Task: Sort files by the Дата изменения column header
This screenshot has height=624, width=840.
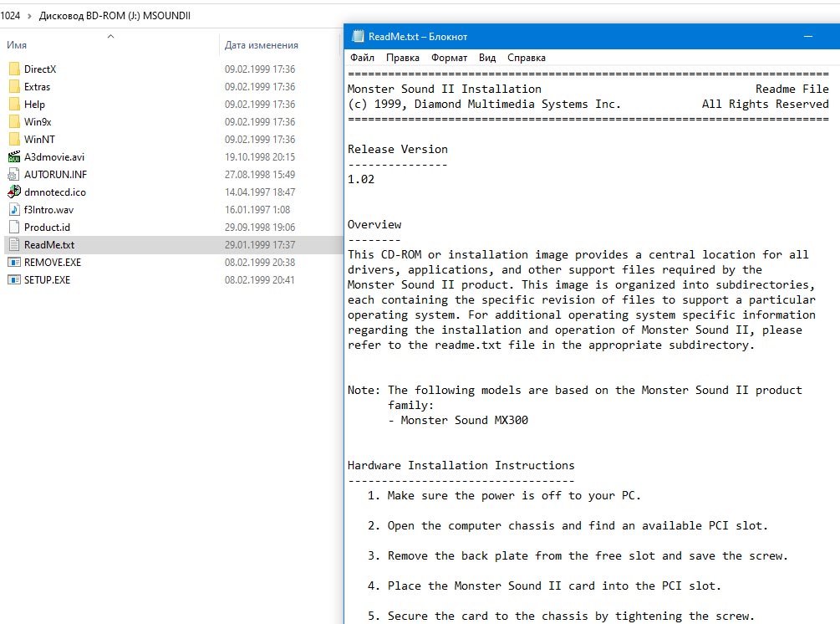Action: tap(262, 45)
